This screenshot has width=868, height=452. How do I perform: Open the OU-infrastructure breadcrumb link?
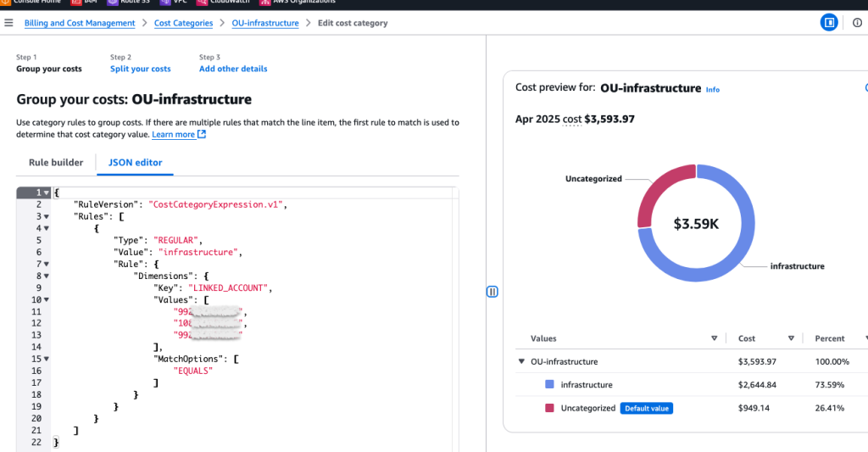pyautogui.click(x=265, y=23)
